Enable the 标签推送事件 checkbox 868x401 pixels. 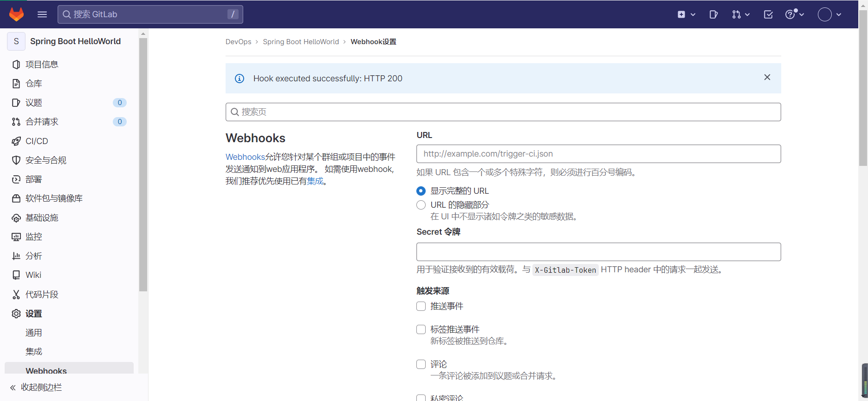421,329
